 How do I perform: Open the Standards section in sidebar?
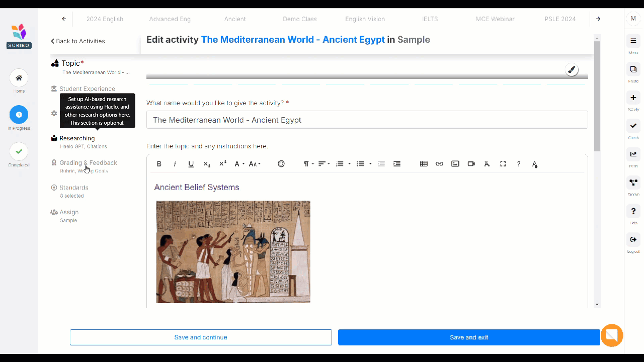[x=74, y=188]
